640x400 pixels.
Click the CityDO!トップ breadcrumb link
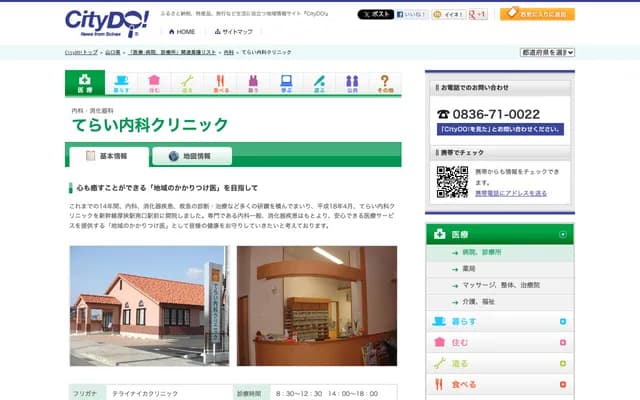click(x=81, y=52)
